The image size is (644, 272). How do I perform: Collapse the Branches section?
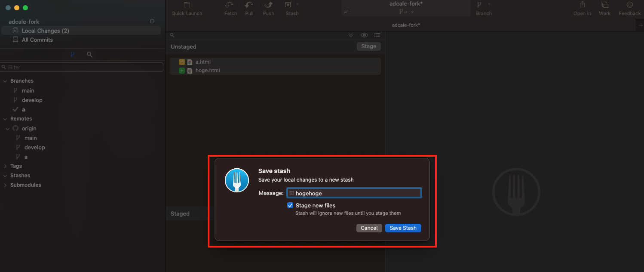pos(5,80)
